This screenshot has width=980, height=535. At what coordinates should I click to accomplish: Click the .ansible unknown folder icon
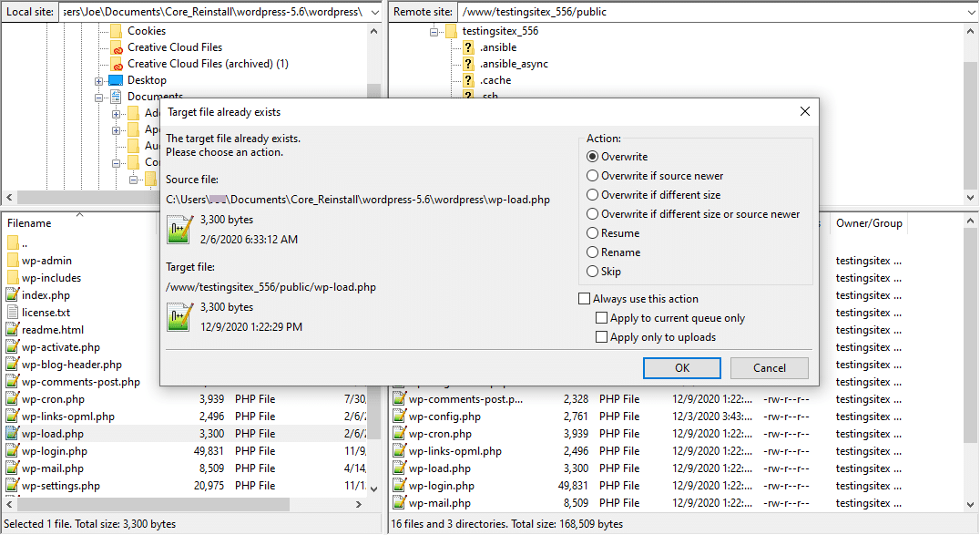468,47
